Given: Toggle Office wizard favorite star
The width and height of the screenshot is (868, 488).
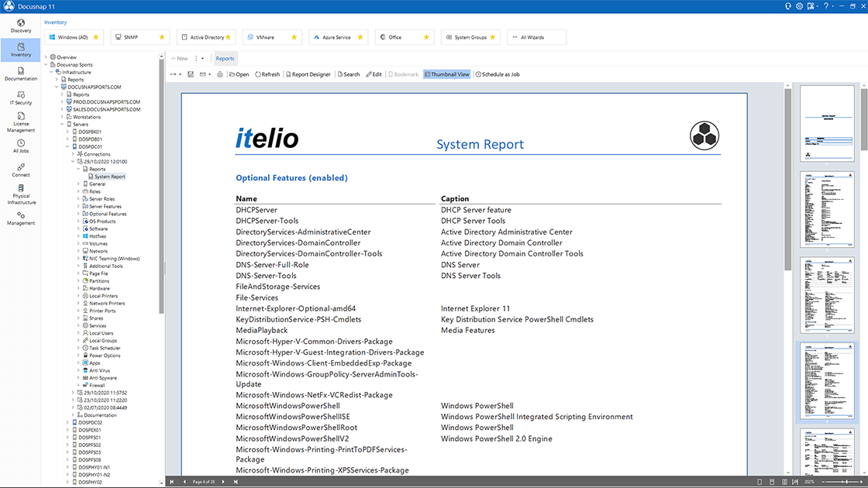Looking at the screenshot, I should tap(426, 37).
